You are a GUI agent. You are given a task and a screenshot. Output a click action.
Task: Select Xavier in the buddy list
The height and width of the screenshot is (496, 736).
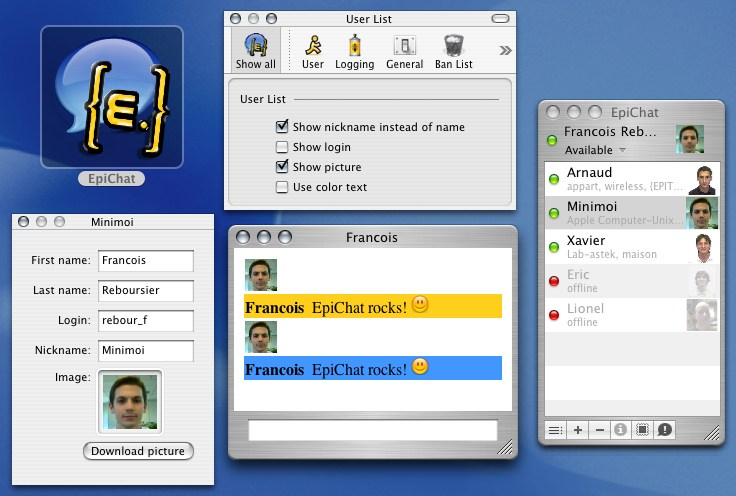(632, 247)
